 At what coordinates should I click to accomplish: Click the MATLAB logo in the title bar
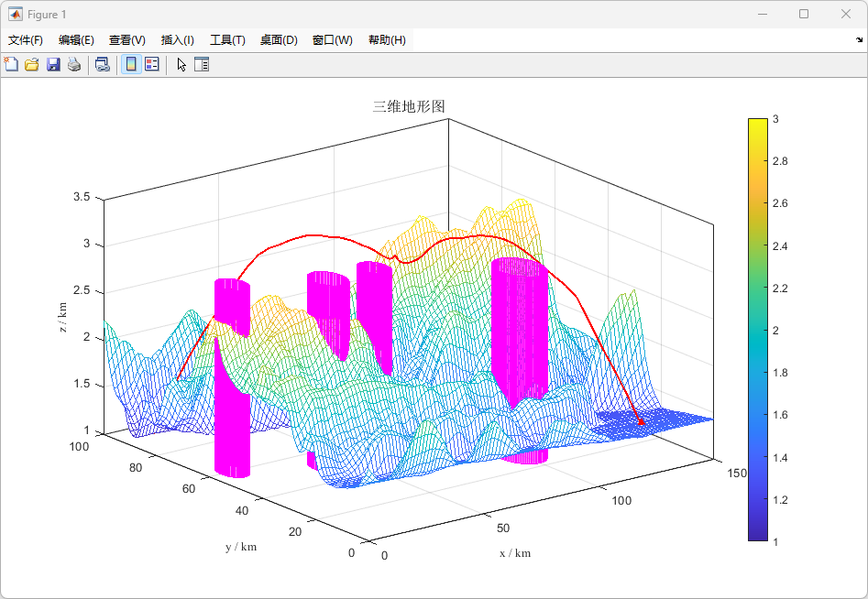(16, 15)
